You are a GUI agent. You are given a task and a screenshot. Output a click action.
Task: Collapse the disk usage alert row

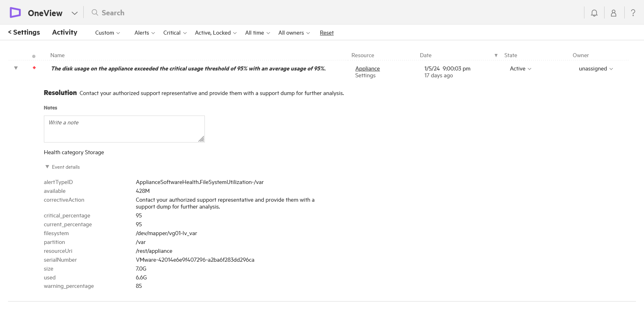pos(16,68)
